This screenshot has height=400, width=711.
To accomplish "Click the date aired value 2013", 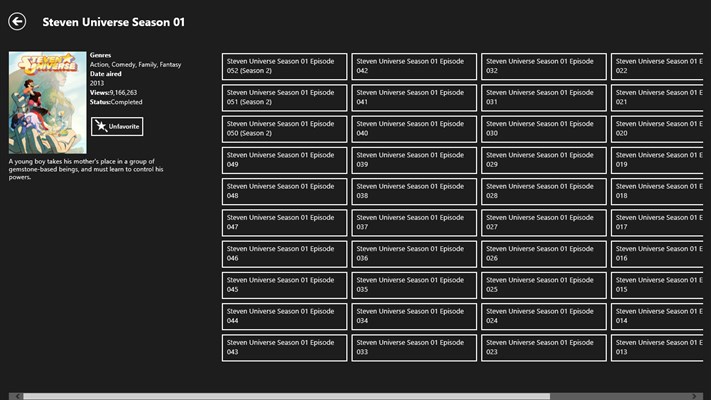I will [97, 83].
